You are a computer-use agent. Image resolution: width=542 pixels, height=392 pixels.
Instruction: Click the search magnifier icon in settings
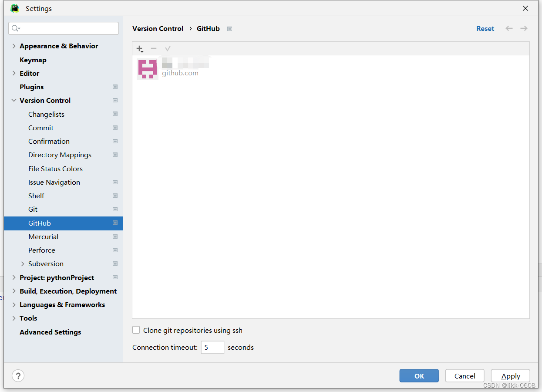(x=16, y=28)
